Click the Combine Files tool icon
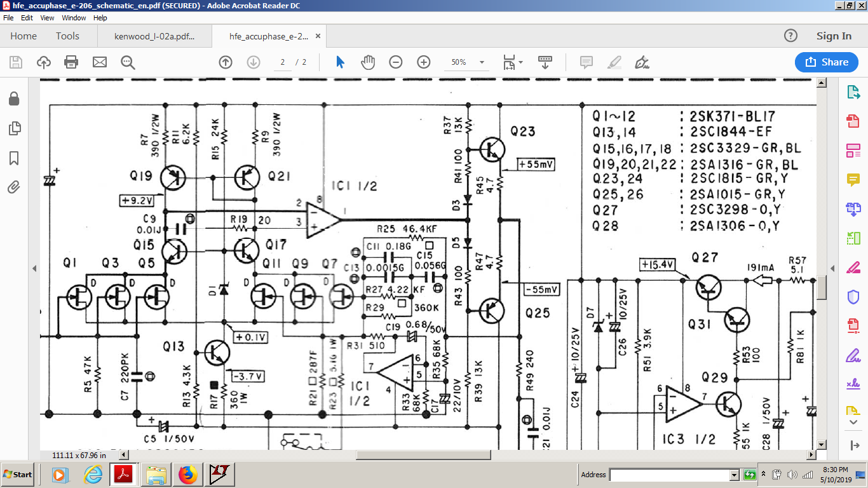The height and width of the screenshot is (488, 868). [853, 208]
